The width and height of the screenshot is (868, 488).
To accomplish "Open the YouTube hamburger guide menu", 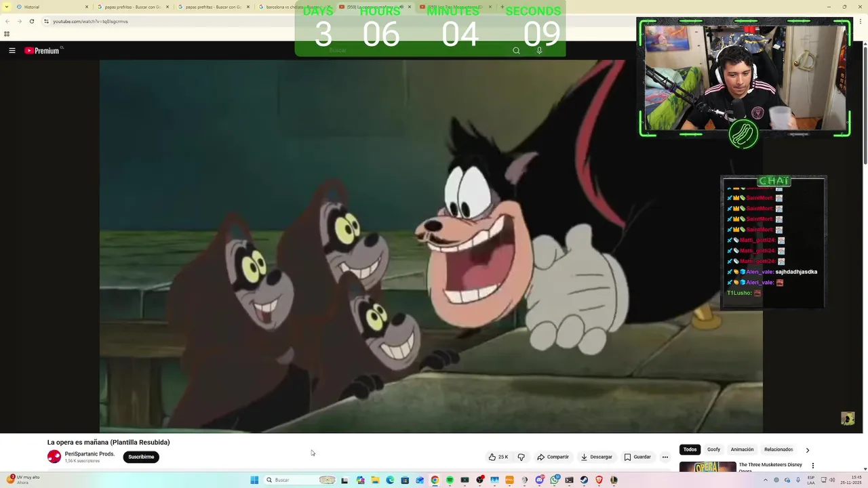I will coord(12,50).
